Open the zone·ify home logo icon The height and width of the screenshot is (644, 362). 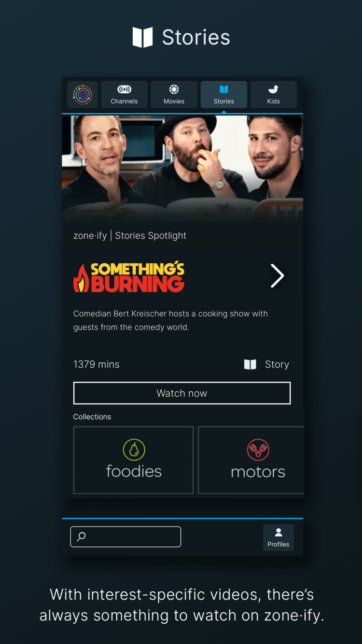(83, 95)
